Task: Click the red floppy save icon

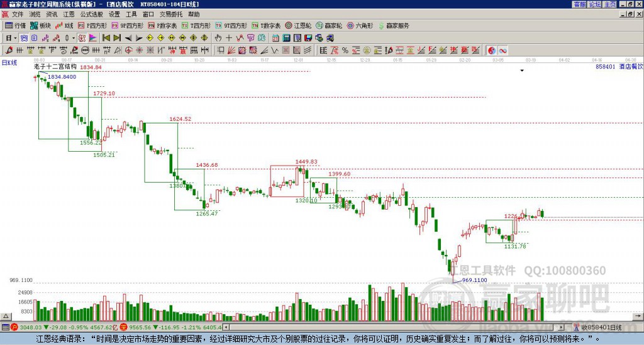Action: pyautogui.click(x=308, y=38)
